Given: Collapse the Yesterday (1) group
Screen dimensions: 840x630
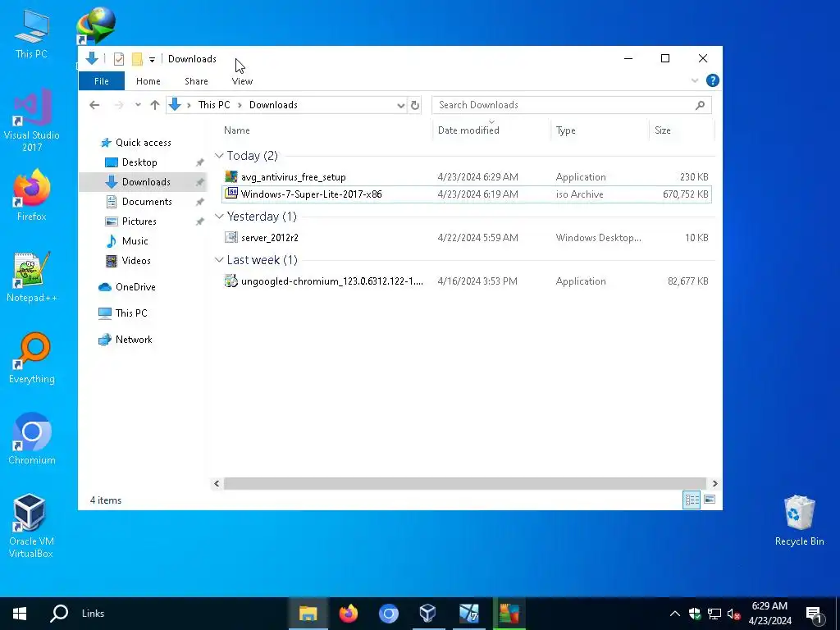Looking at the screenshot, I should (219, 217).
